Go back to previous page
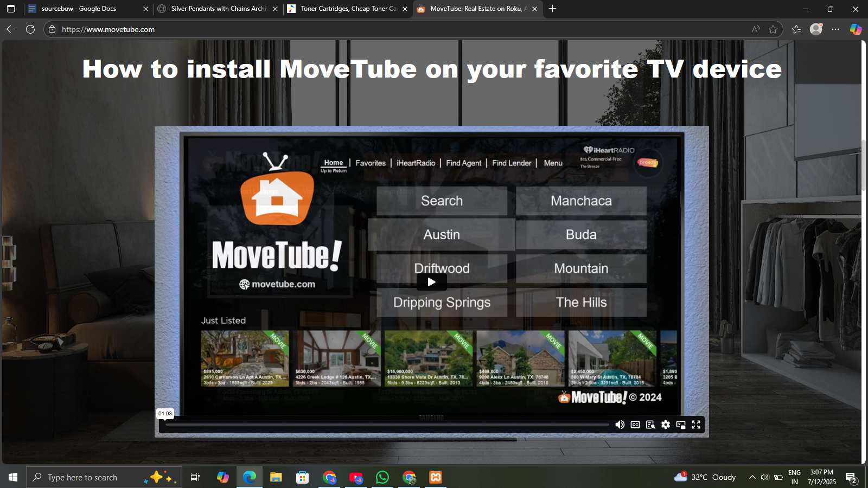The height and width of the screenshot is (488, 868). 11,29
